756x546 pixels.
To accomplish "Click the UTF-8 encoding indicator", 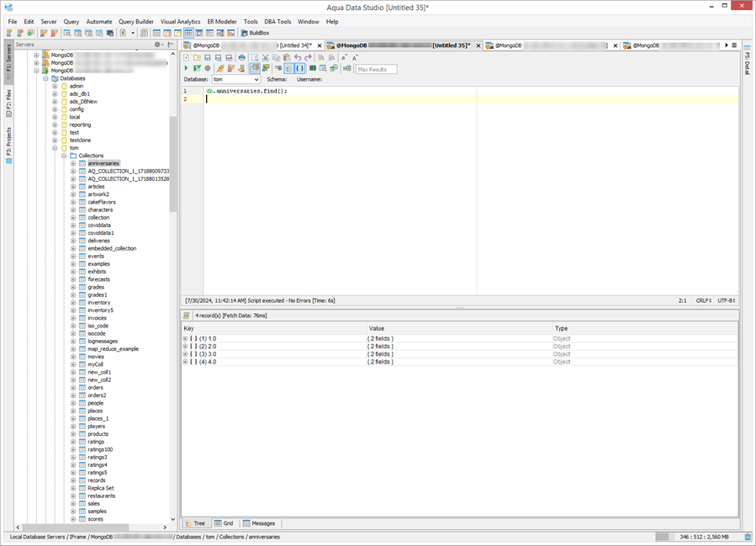I will pyautogui.click(x=726, y=300).
